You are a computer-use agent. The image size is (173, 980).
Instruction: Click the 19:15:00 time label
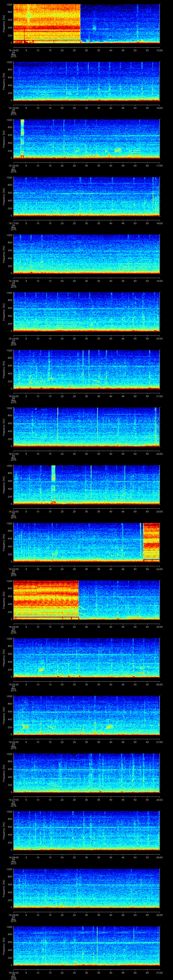(13, 108)
